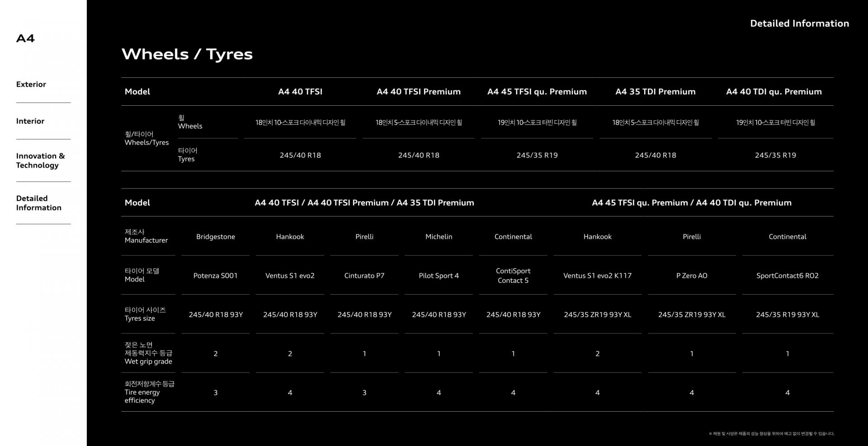Click the wheel description under A4 35 TDI Premium

click(x=656, y=122)
